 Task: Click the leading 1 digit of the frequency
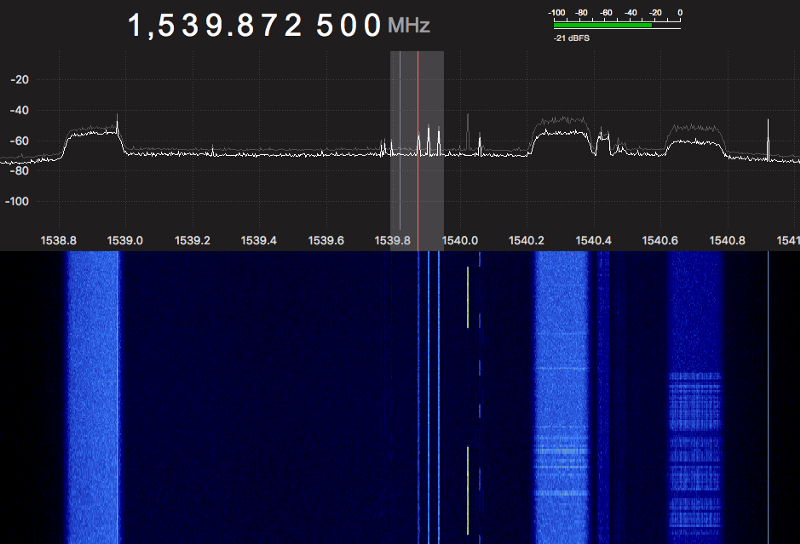(x=137, y=26)
